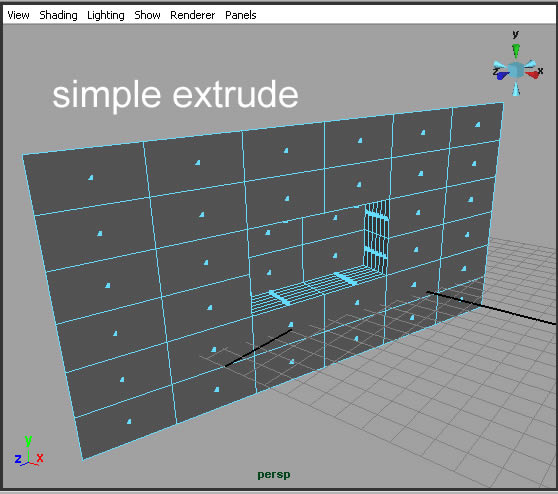Click the center cube of the view compass
Screen dimensions: 558x494
516,70
